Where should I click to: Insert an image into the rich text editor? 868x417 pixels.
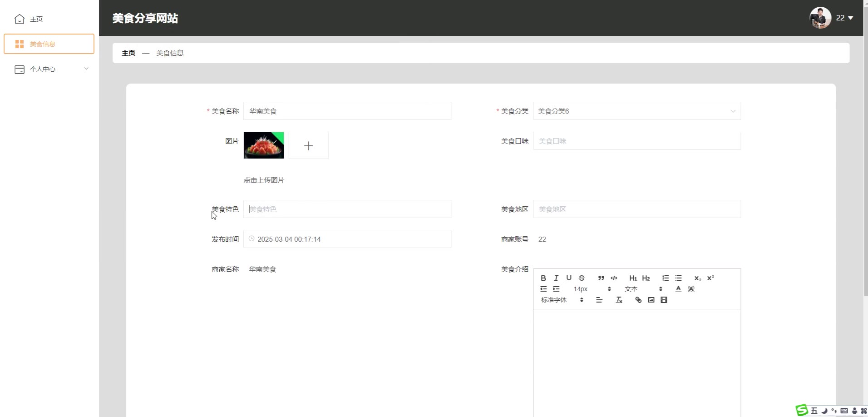(x=651, y=300)
